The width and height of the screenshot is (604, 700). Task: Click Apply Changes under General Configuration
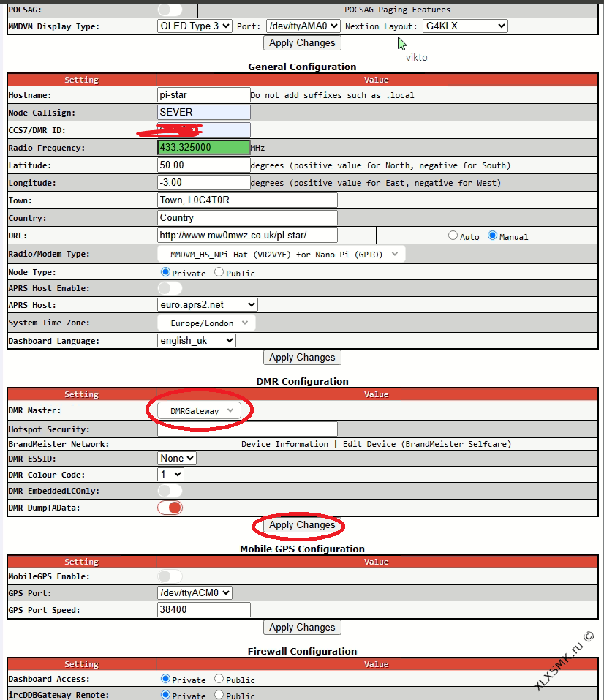tap(302, 357)
